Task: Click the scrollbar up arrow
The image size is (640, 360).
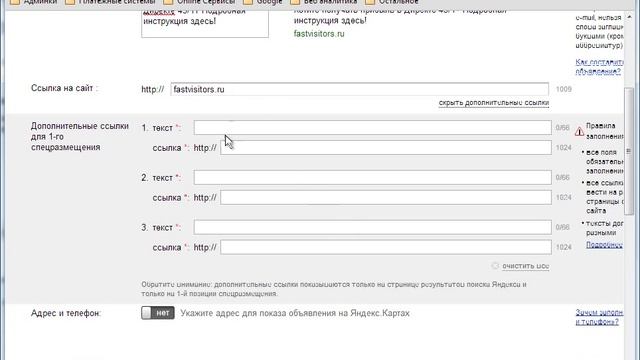Action: [629, 17]
